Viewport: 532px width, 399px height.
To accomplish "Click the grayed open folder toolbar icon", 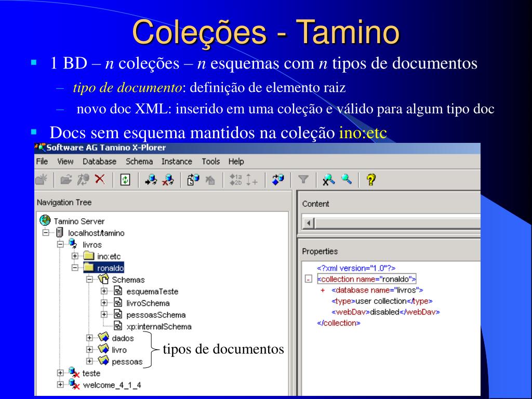I will [x=66, y=179].
